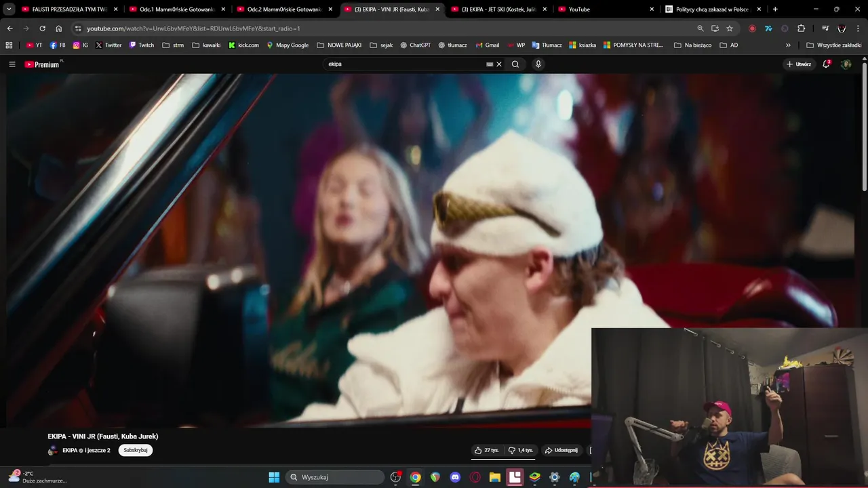
Task: Open the ChatGPT bookmark
Action: click(415, 45)
